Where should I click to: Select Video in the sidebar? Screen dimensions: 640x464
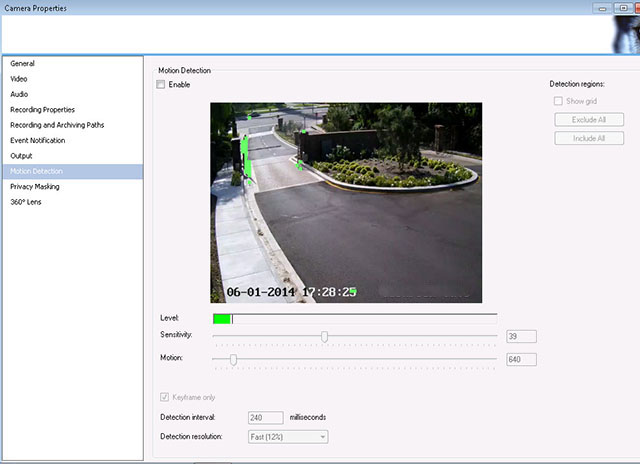click(x=19, y=79)
